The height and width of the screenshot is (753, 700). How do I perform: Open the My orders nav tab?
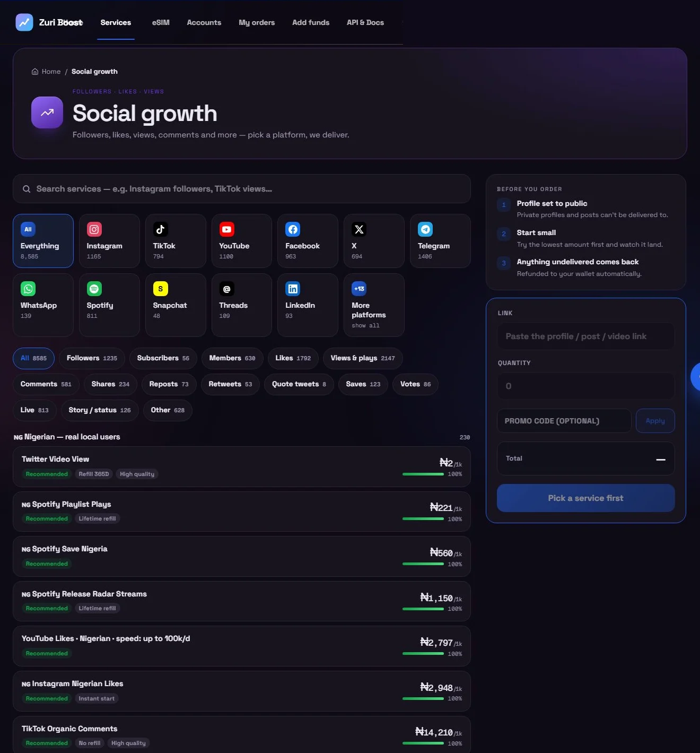(x=257, y=22)
